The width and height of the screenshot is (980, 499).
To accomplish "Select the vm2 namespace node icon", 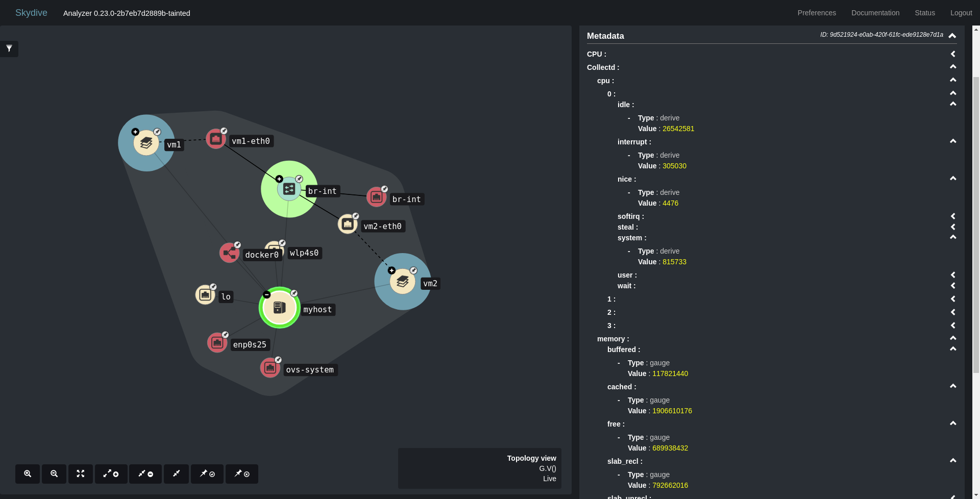I will (x=402, y=281).
